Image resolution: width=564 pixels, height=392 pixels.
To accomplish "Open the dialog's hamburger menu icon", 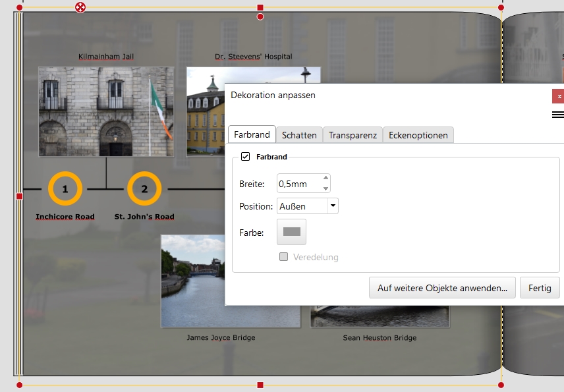I will coord(557,115).
